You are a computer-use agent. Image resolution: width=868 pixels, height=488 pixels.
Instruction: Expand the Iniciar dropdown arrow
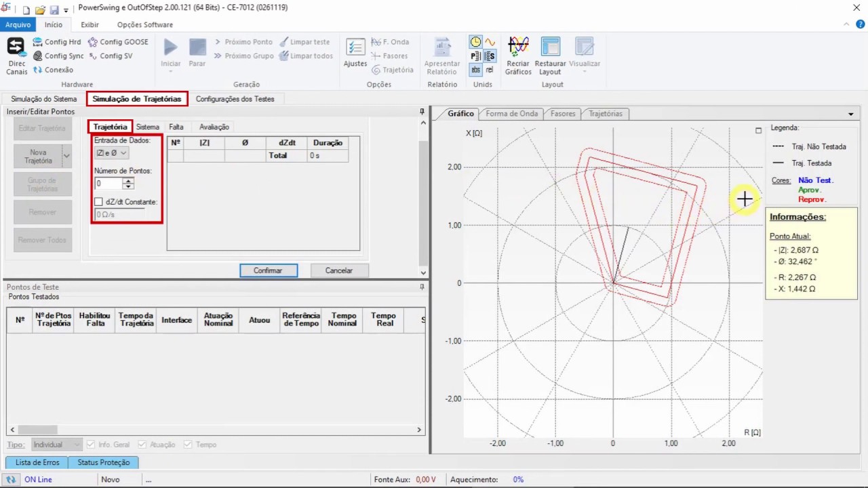pyautogui.click(x=170, y=71)
